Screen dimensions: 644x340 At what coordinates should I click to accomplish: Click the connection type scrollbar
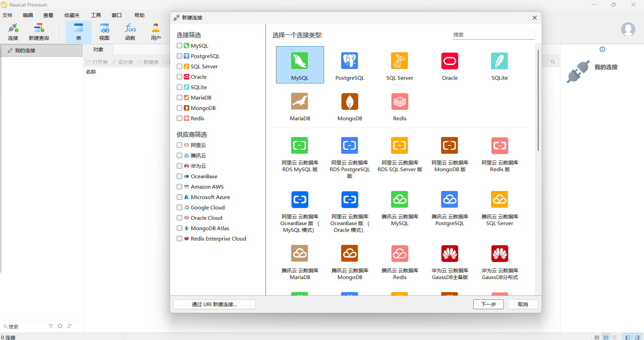click(538, 100)
